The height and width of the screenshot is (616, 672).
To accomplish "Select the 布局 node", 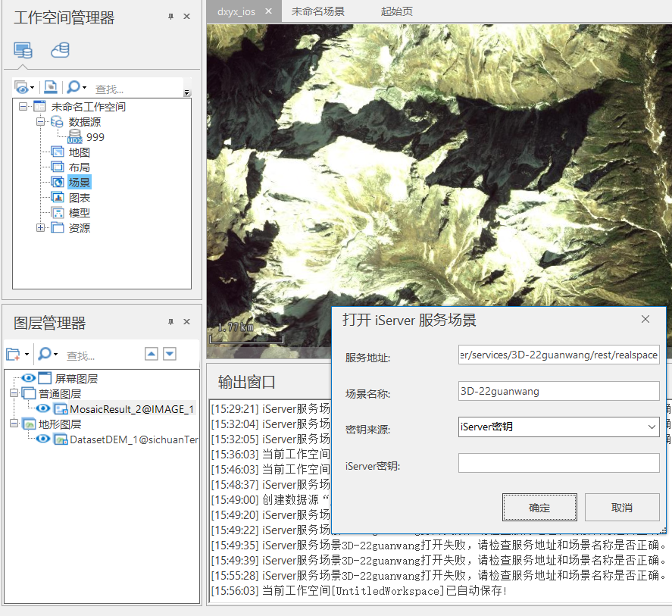I will coord(80,167).
